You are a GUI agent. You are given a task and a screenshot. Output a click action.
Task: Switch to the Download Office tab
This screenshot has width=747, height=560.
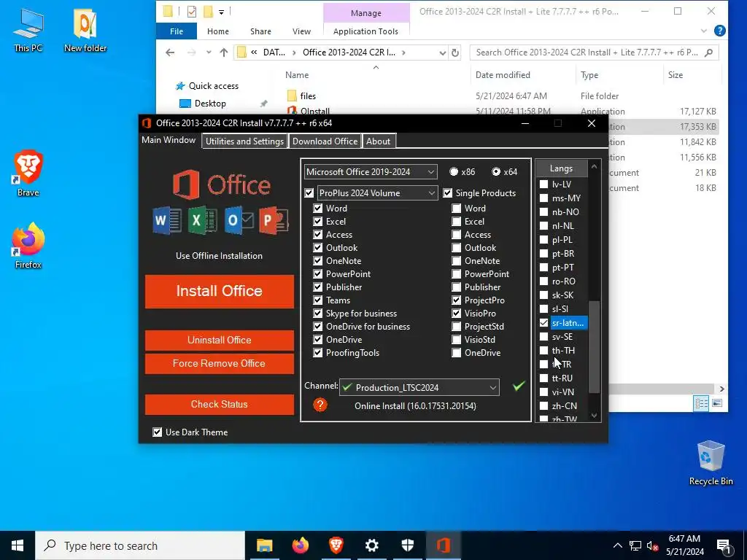pos(325,141)
